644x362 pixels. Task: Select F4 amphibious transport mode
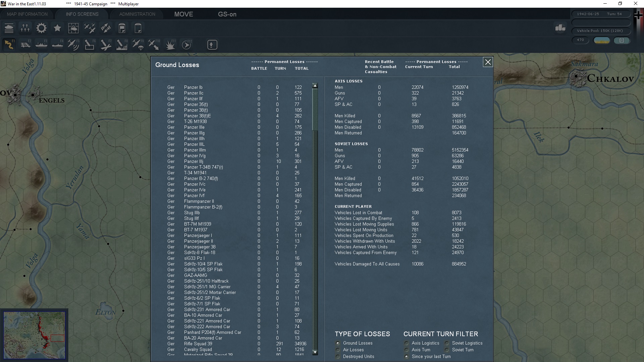pos(57,45)
